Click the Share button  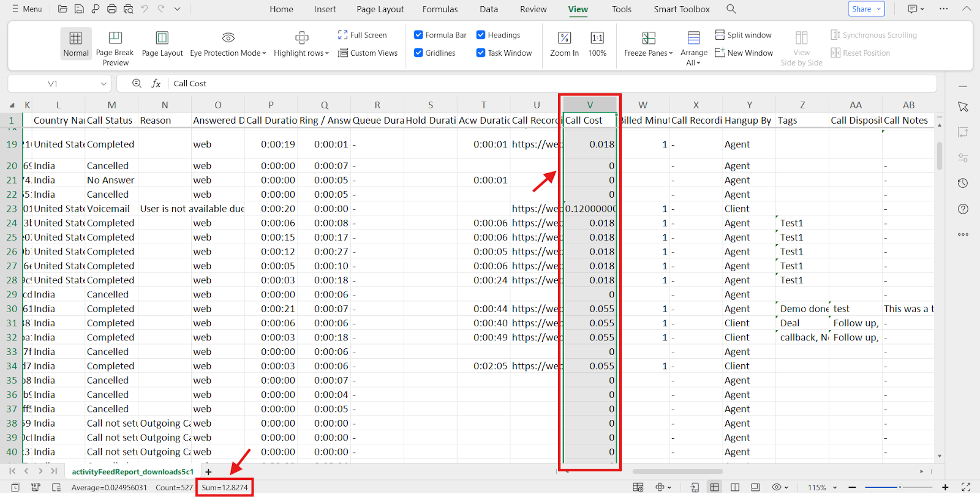(866, 9)
